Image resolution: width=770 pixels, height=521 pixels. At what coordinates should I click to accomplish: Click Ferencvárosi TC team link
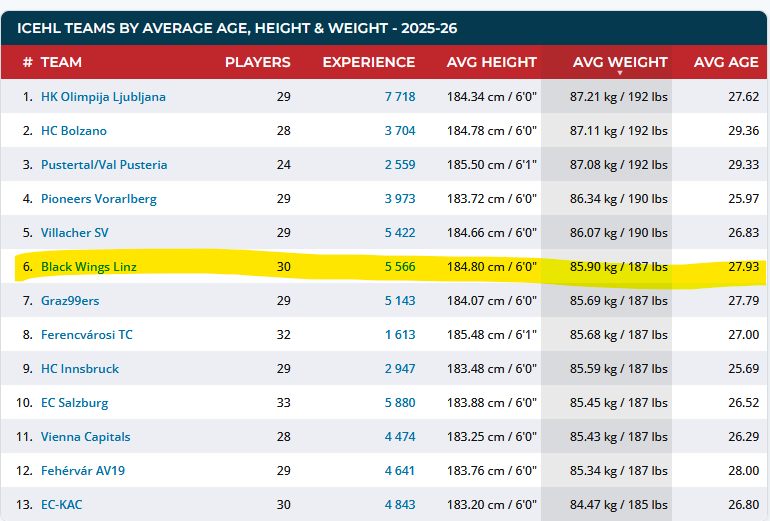[86, 334]
